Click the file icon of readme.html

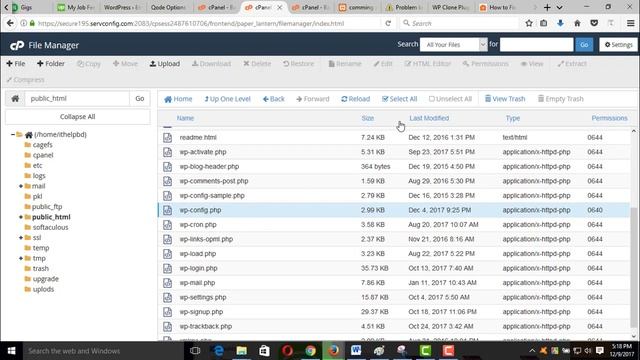(167, 138)
